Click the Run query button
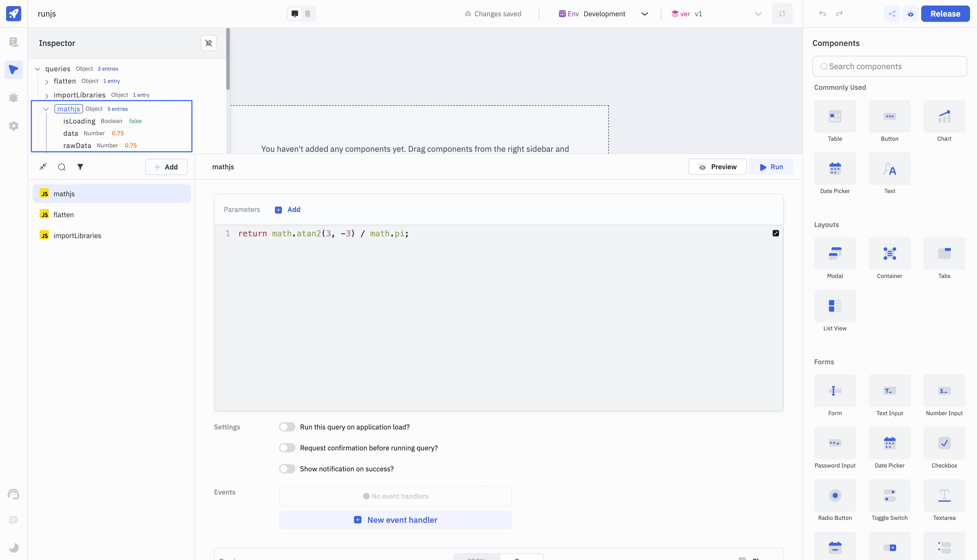 [771, 167]
